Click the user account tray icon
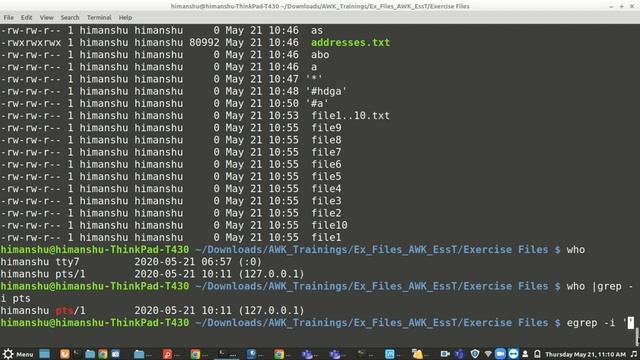This screenshot has height=360, width=640. (525, 354)
